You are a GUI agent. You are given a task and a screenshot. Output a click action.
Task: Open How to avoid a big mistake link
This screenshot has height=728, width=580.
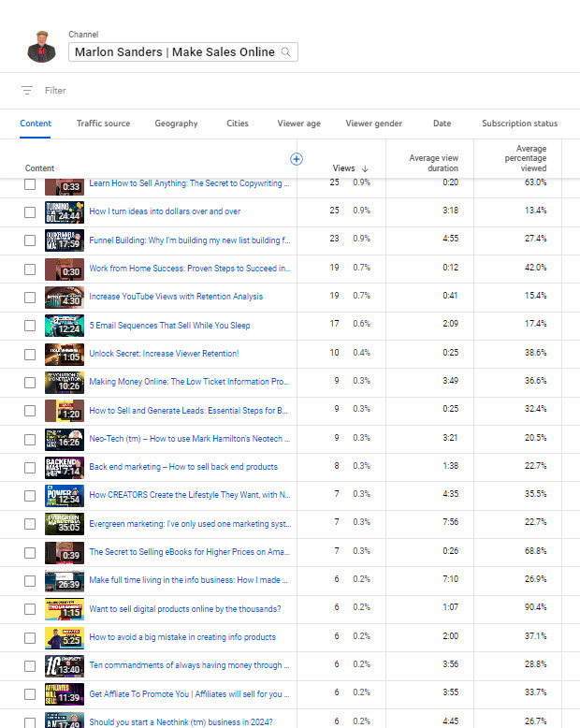[182, 637]
